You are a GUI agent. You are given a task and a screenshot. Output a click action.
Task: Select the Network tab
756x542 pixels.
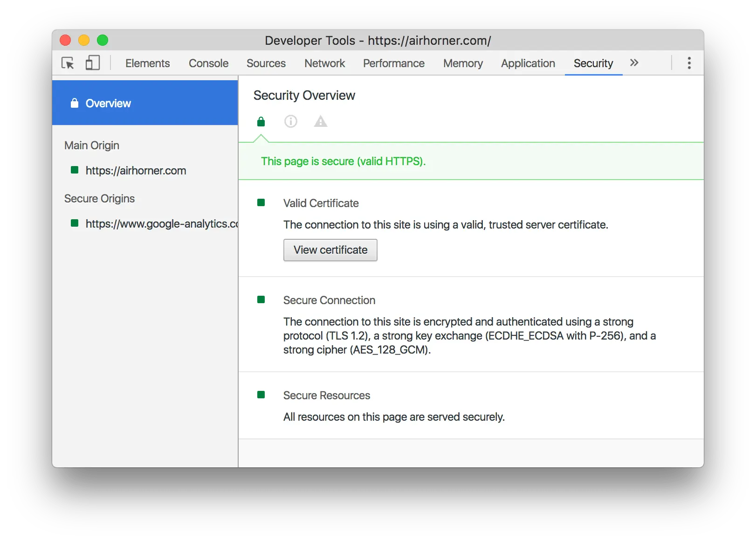[x=324, y=63]
